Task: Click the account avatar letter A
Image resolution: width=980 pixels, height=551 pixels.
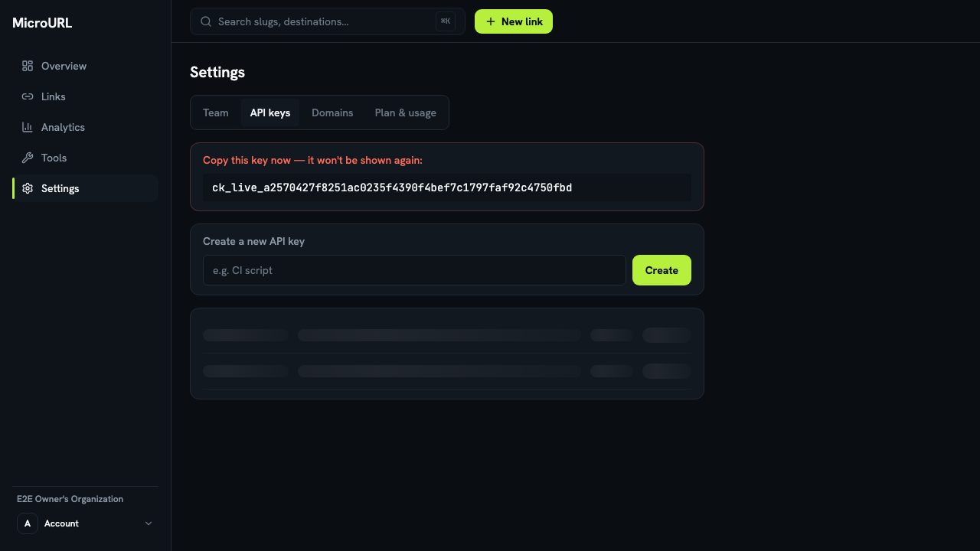Action: coord(28,523)
